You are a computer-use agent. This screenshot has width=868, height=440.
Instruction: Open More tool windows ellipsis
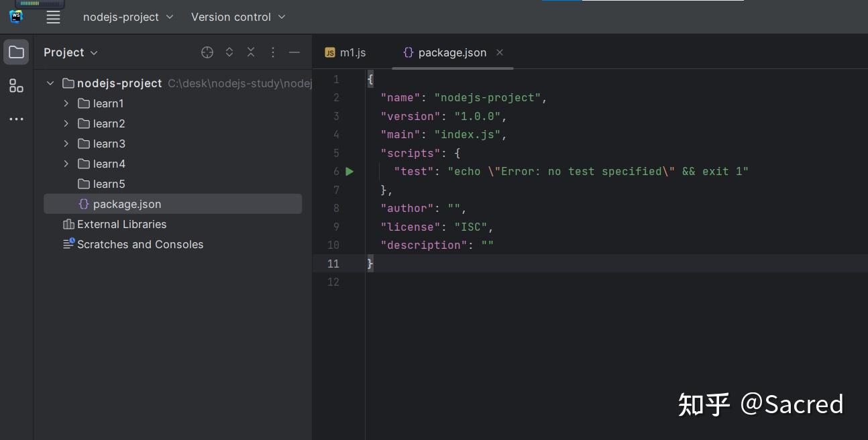16,119
